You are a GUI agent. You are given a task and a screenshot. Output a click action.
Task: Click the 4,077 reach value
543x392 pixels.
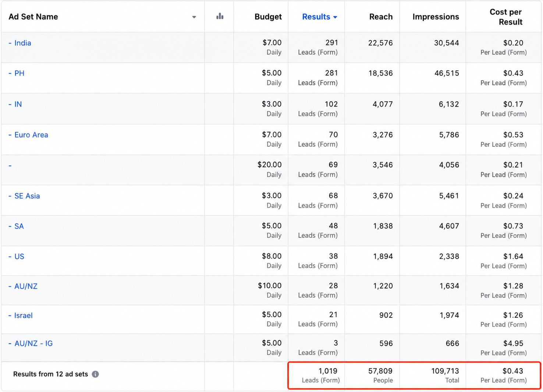(383, 104)
